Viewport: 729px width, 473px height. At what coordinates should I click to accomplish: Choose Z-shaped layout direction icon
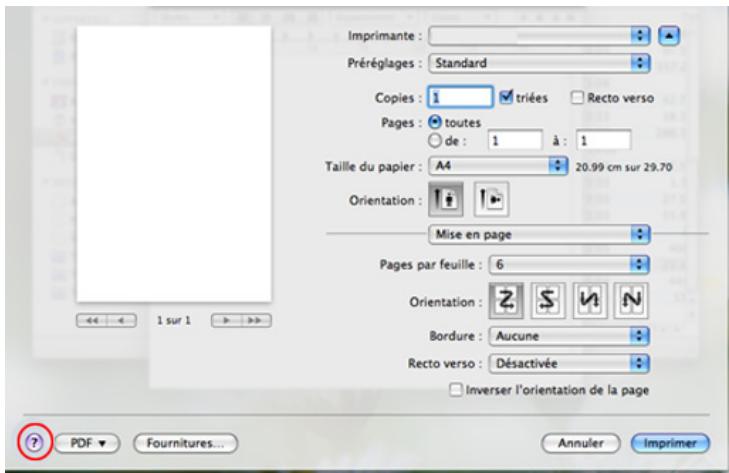tap(506, 300)
